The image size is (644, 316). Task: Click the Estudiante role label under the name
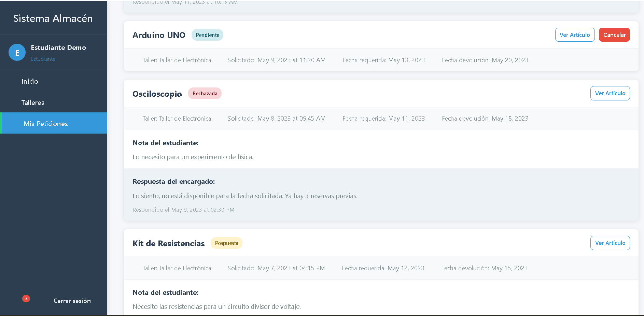[43, 59]
